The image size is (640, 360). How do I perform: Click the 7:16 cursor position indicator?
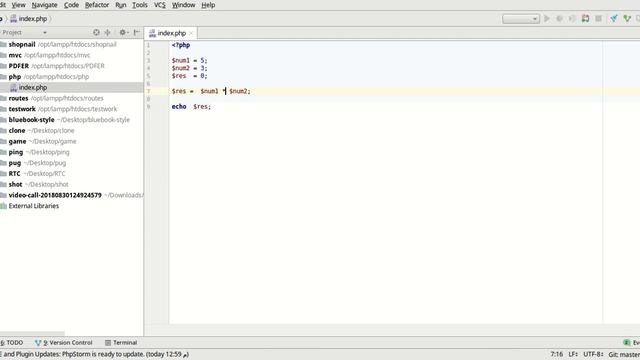(x=557, y=354)
